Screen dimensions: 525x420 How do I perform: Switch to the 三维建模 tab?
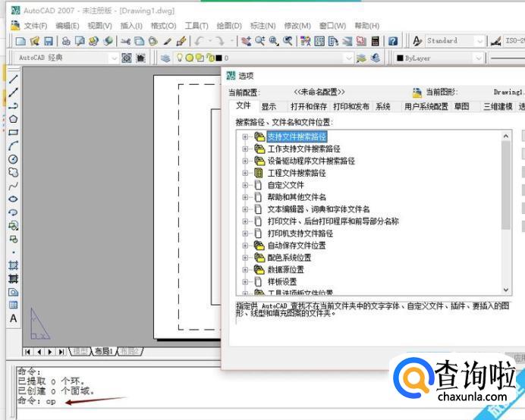point(498,107)
